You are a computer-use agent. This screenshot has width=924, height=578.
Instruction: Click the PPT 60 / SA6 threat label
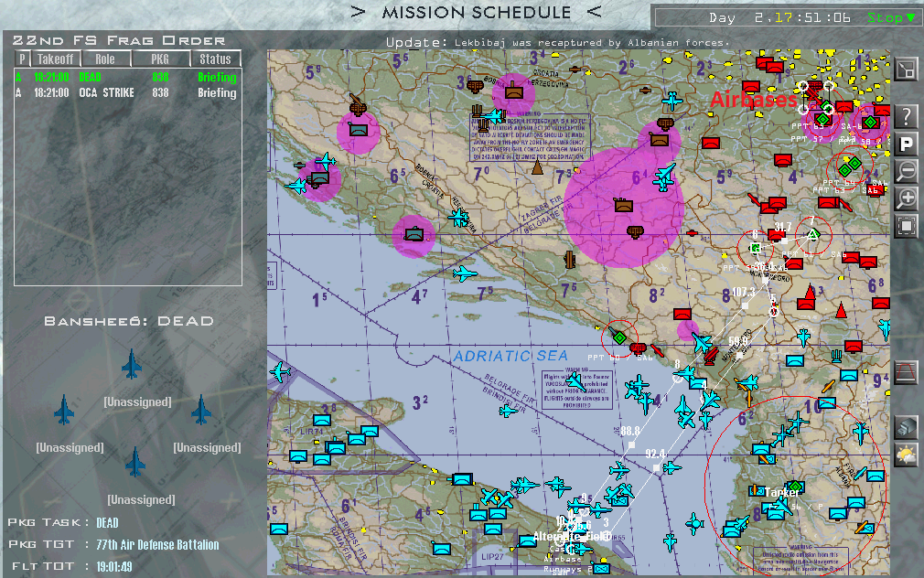coord(620,358)
